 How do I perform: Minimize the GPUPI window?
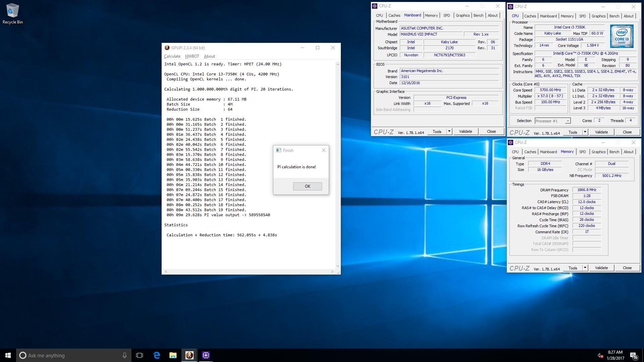[x=302, y=48]
